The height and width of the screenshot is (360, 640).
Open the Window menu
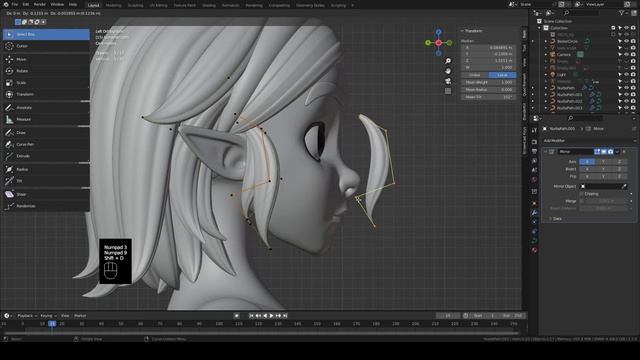(x=57, y=4)
